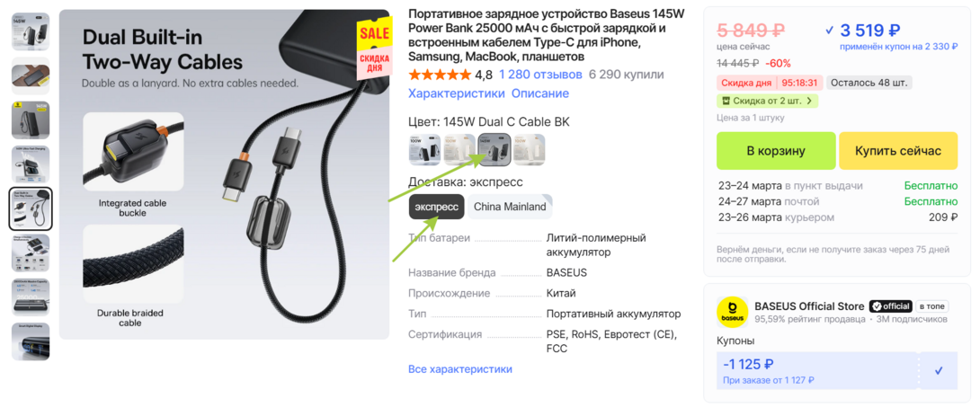Select the first 100W color variant
This screenshot has height=416, width=980.
pyautogui.click(x=424, y=150)
